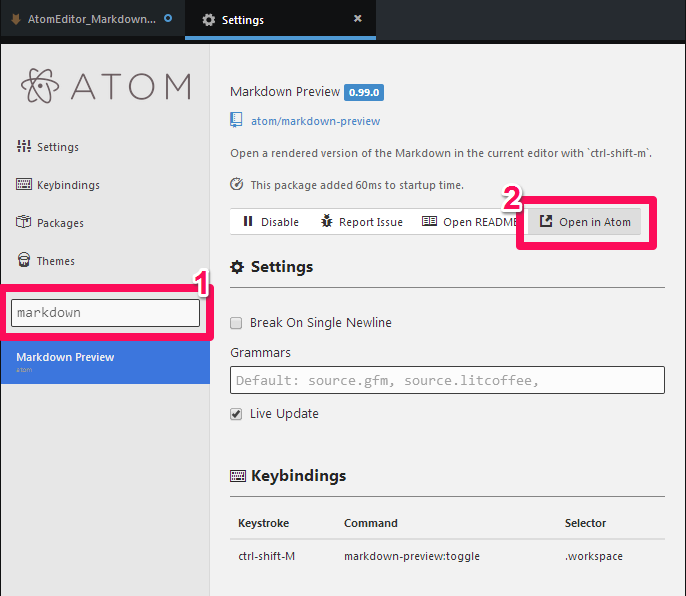Click the repository book icon near atom/markdown-preview
The image size is (686, 596).
pos(236,120)
